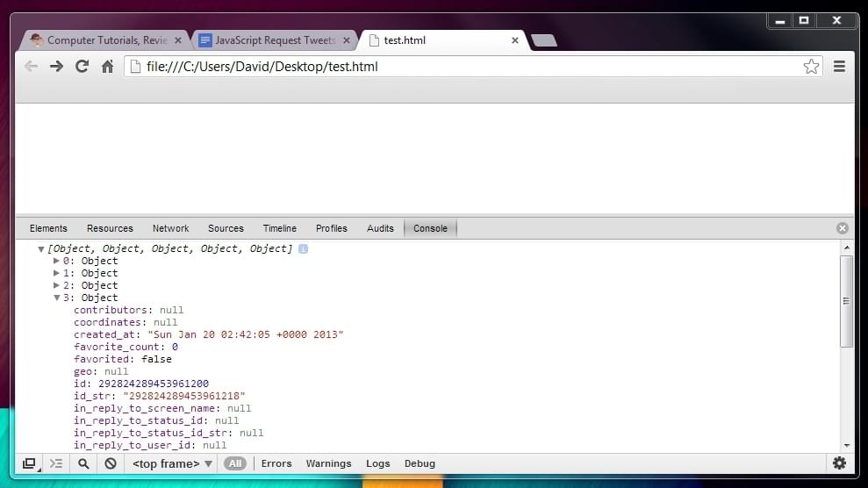Select the Console panel tab
This screenshot has height=488, width=868.
point(430,228)
